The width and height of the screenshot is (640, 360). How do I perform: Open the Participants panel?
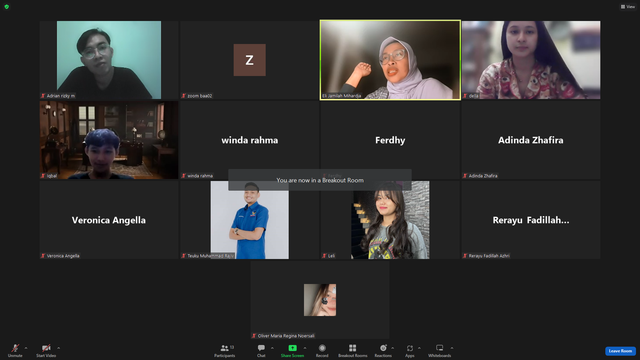click(x=224, y=350)
